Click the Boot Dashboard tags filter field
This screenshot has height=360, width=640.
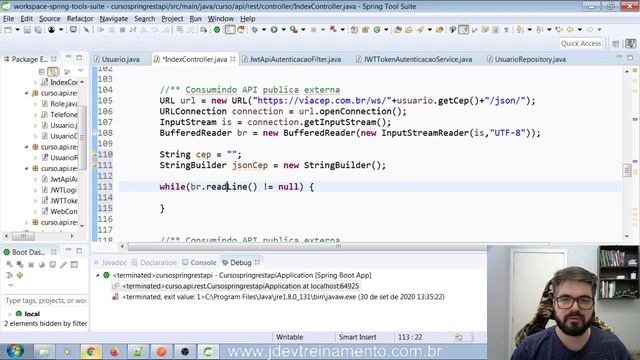[45, 300]
